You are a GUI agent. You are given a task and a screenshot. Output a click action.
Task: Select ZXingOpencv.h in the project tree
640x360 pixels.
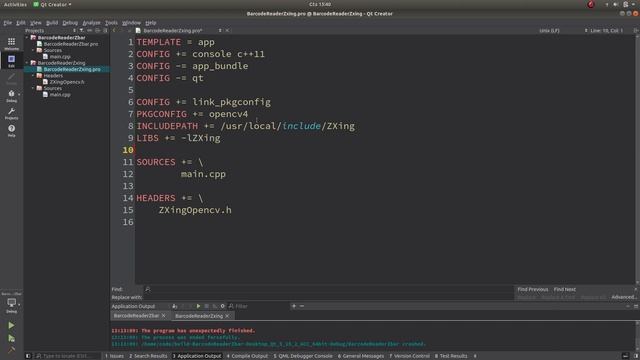pyautogui.click(x=67, y=82)
